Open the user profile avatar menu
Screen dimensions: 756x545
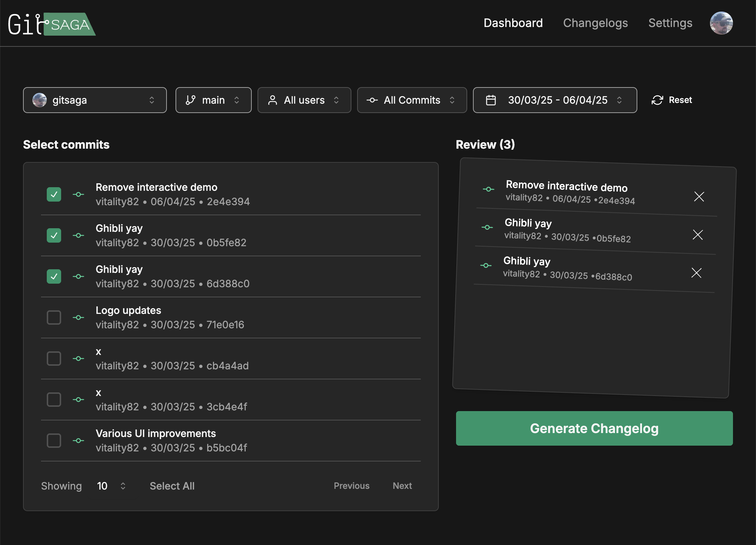point(721,23)
